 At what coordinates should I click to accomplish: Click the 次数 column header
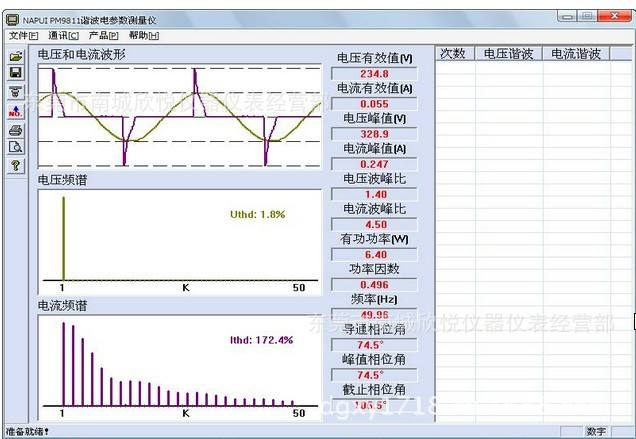click(x=453, y=54)
